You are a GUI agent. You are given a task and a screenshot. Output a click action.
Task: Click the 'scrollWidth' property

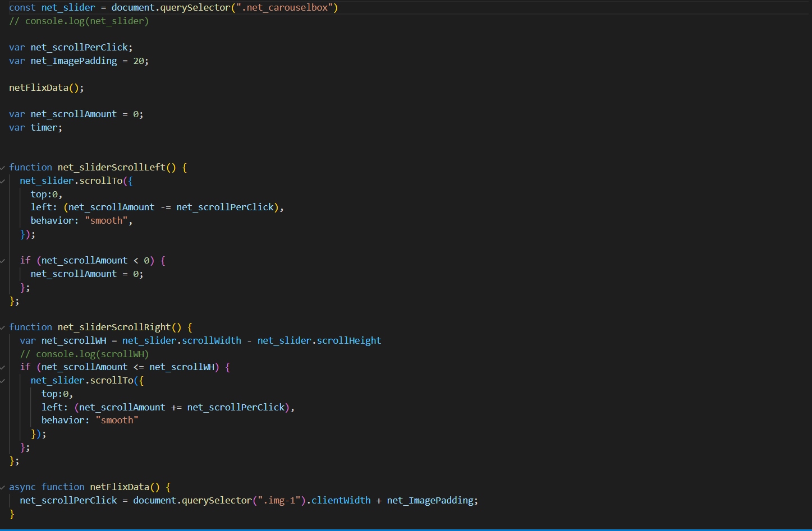(x=212, y=340)
